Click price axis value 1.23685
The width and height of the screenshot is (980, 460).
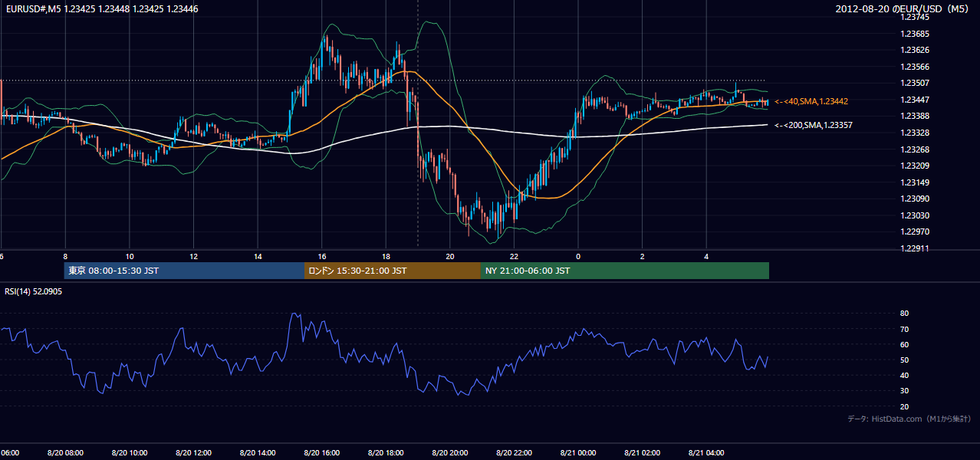(915, 34)
